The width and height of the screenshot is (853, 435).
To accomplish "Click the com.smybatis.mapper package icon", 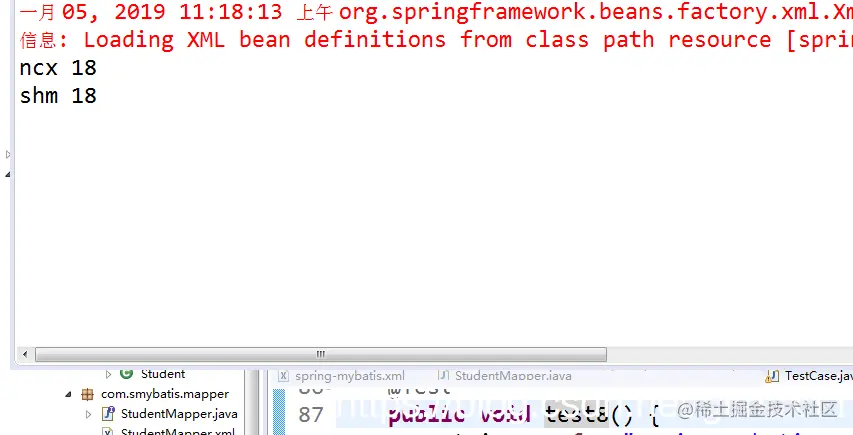I will (x=88, y=394).
